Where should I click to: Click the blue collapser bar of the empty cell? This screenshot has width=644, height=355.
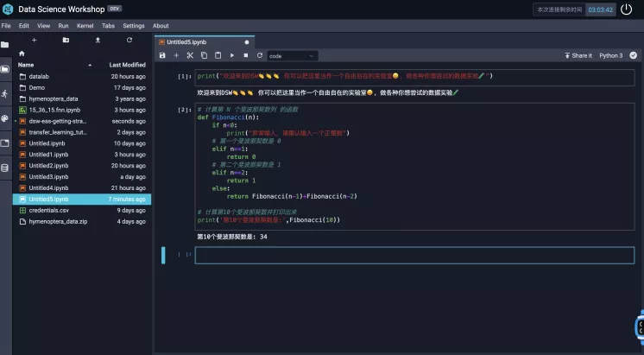163,255
